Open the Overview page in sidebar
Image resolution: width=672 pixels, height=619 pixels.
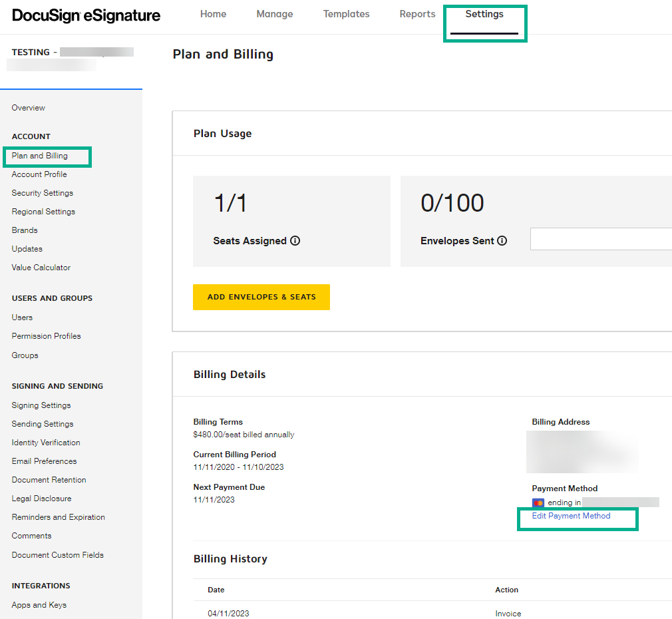pos(29,108)
